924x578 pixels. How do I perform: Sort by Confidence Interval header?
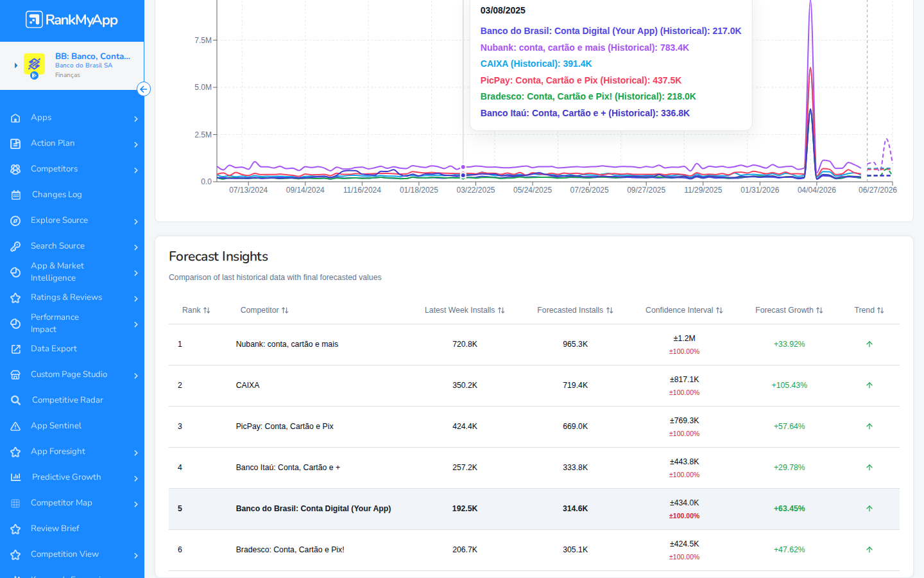684,310
